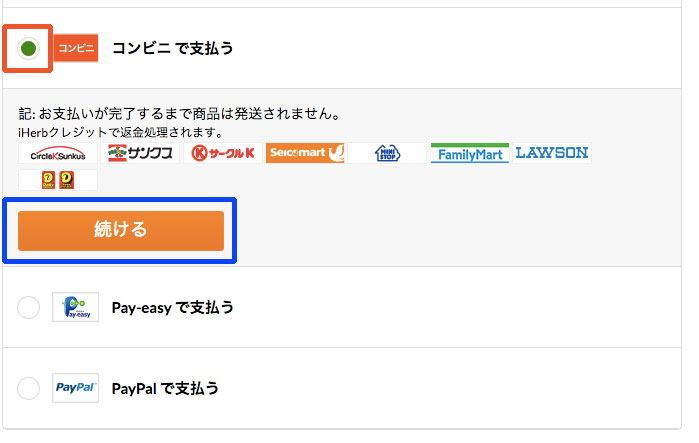699x443 pixels.
Task: Select the convenience store payment radio button
Action: click(29, 48)
